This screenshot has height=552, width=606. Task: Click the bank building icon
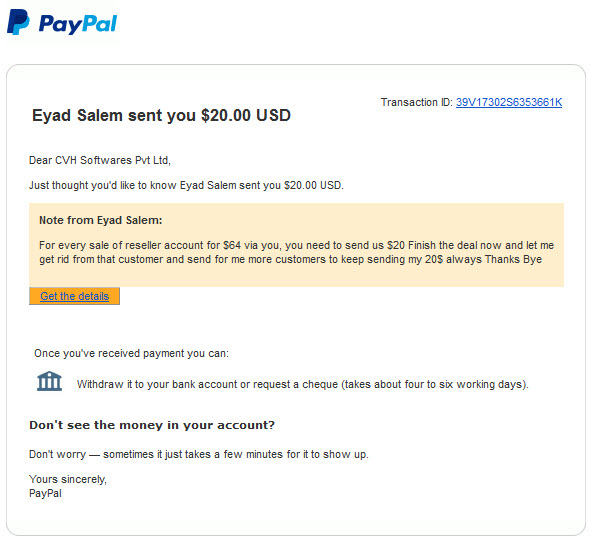(x=49, y=381)
